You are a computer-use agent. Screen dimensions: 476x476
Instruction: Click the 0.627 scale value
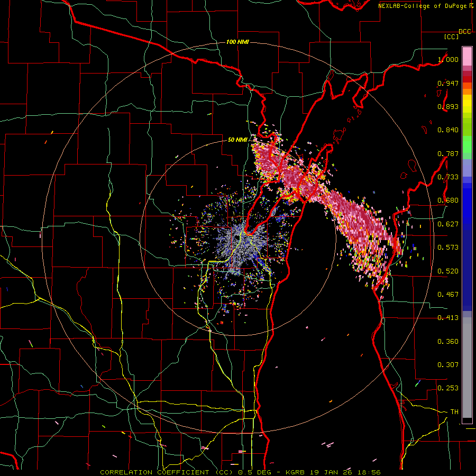448,224
